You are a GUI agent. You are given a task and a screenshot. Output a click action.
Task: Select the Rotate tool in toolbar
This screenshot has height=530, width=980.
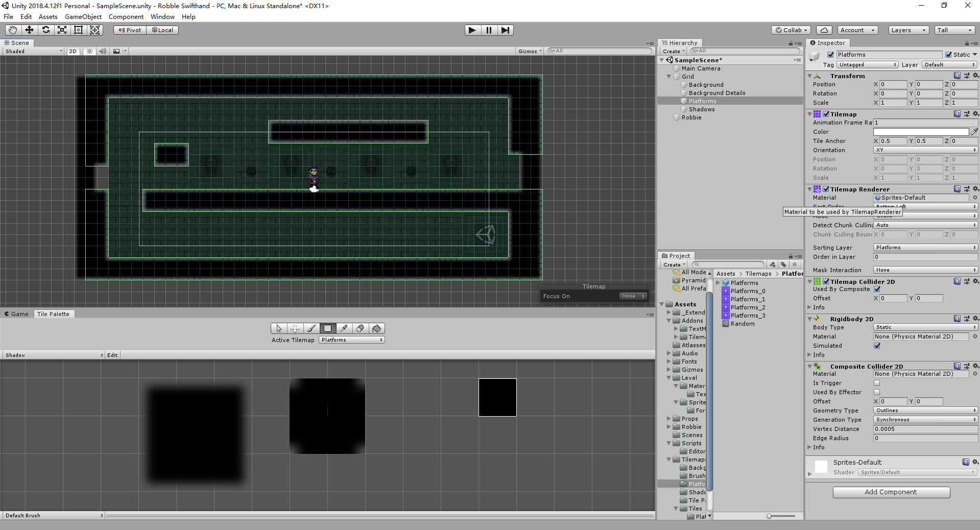coord(45,30)
